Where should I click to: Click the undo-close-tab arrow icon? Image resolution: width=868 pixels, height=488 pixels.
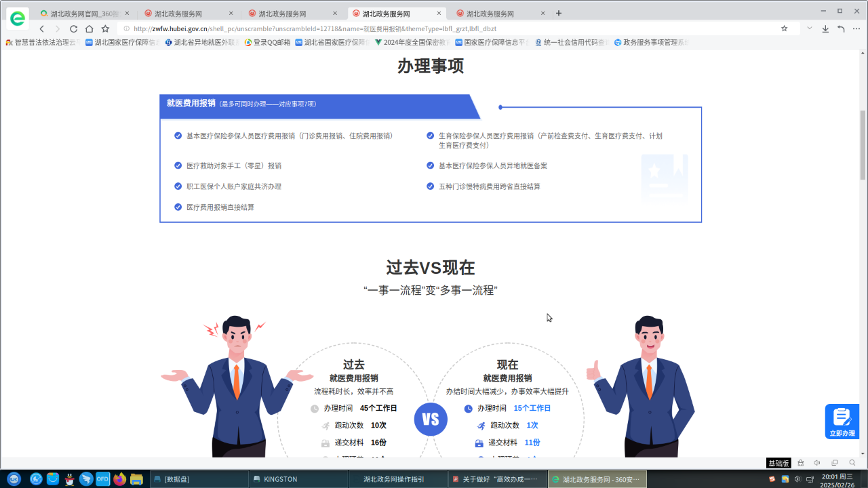pos(841,29)
